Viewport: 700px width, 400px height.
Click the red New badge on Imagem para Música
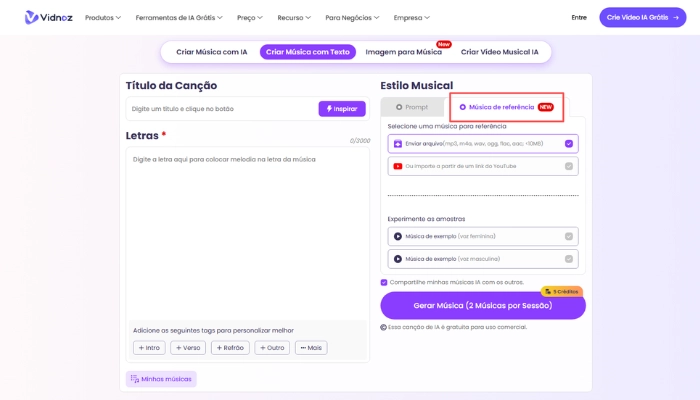[443, 44]
